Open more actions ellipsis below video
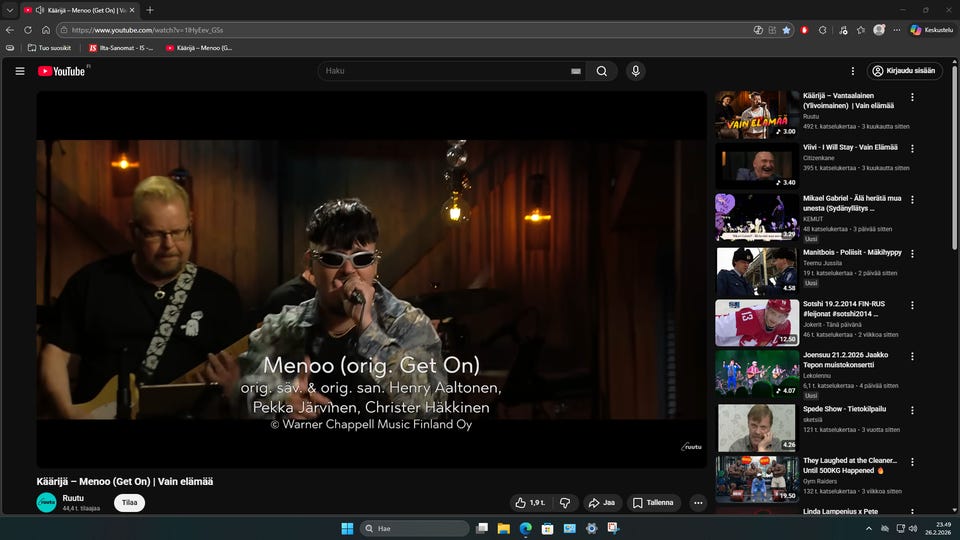This screenshot has width=960, height=540. tap(698, 503)
